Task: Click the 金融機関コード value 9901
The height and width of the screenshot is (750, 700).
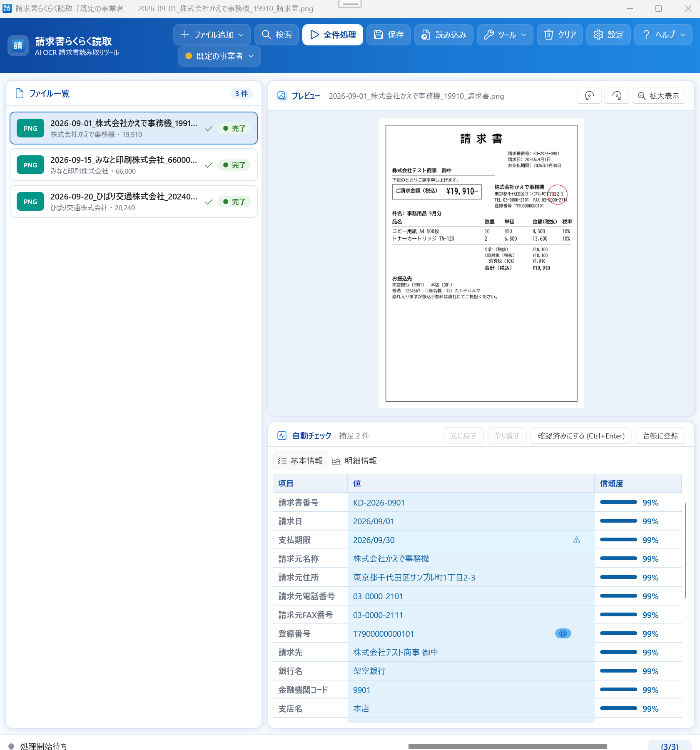Action: click(x=471, y=690)
